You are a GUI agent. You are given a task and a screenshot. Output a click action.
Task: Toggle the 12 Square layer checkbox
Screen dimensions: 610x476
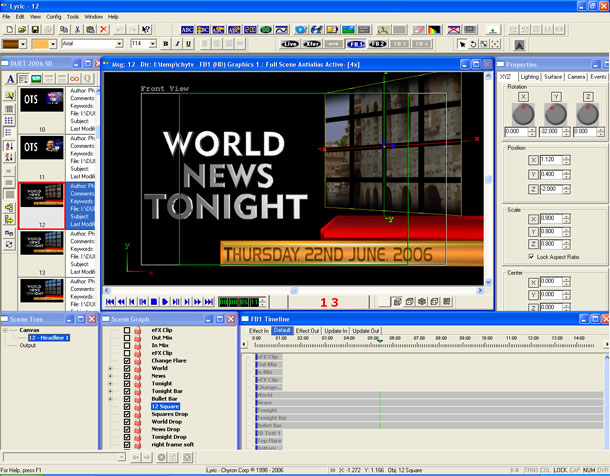127,406
